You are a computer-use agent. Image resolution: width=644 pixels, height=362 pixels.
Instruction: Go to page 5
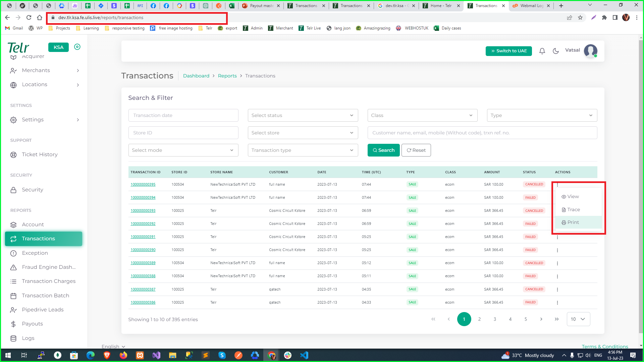click(x=526, y=319)
